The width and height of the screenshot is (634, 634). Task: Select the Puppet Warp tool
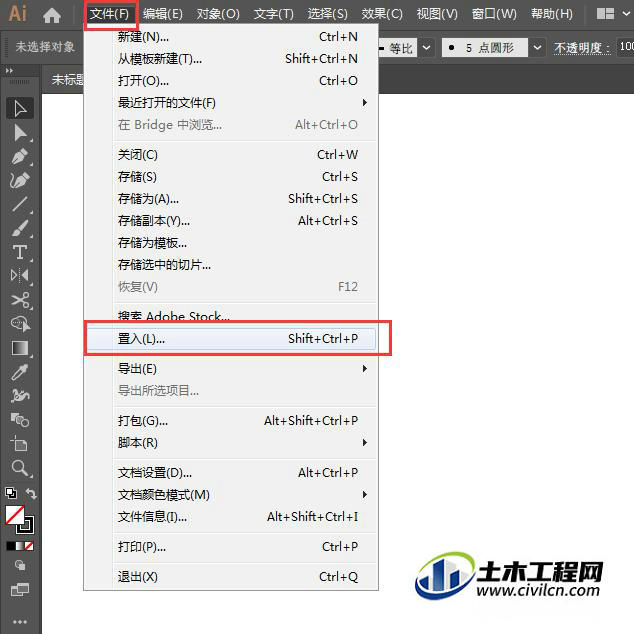pyautogui.click(x=20, y=396)
